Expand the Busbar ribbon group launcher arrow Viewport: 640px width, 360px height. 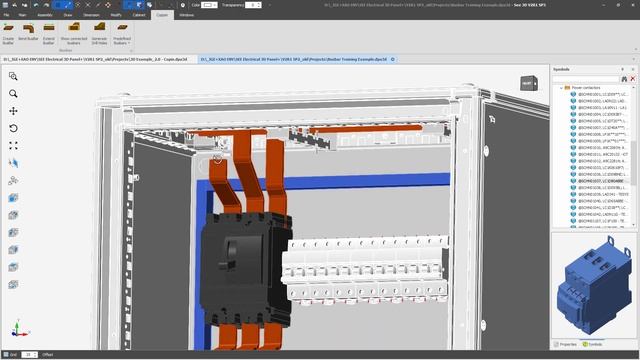[x=131, y=51]
